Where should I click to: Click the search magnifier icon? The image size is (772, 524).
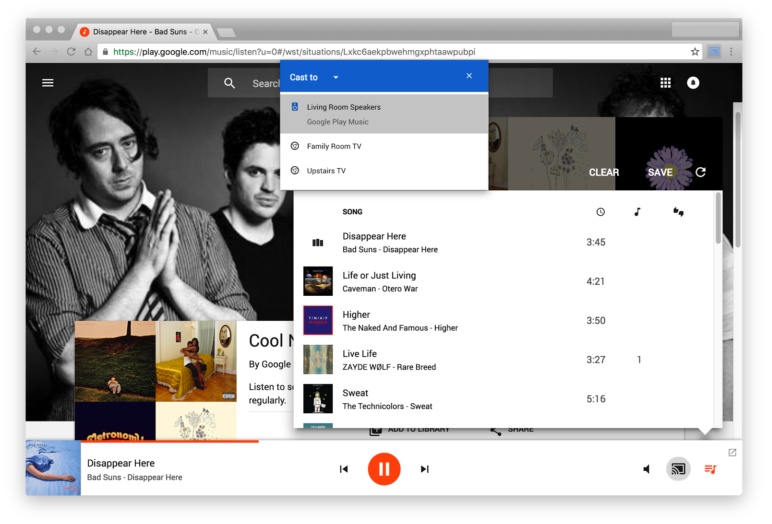click(x=230, y=83)
